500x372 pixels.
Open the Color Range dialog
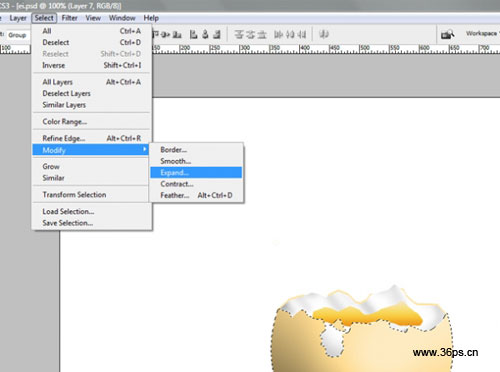point(91,122)
